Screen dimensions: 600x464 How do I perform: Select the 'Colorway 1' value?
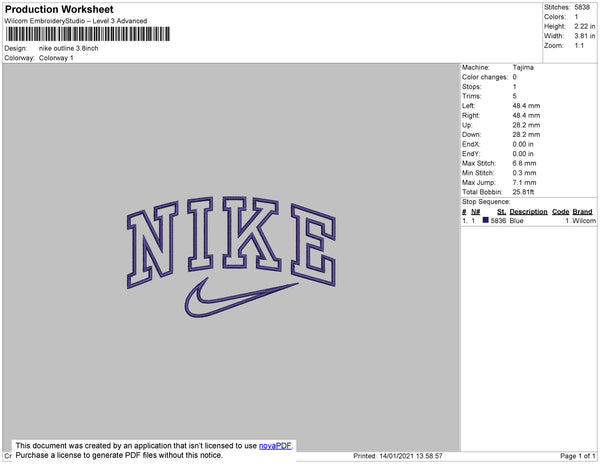[56, 58]
